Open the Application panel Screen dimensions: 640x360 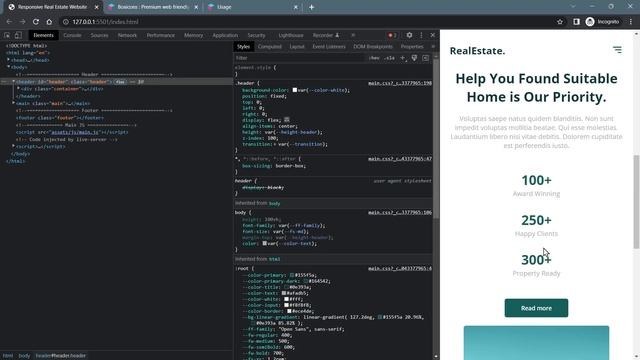pyautogui.click(x=225, y=36)
